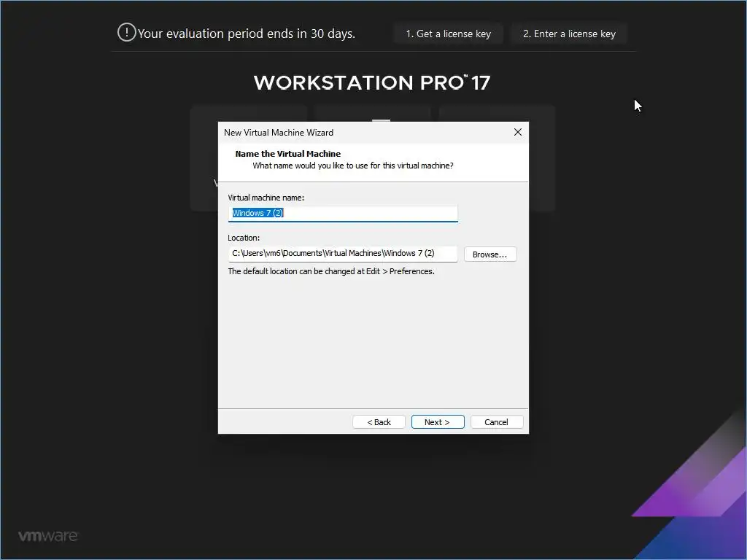The height and width of the screenshot is (560, 747).
Task: Select '1. Get a license key'
Action: pyautogui.click(x=449, y=34)
